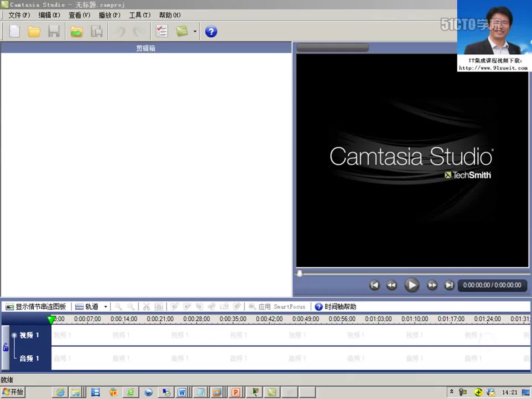
Task: Click the show desktop tray icon
Action: tap(526, 392)
